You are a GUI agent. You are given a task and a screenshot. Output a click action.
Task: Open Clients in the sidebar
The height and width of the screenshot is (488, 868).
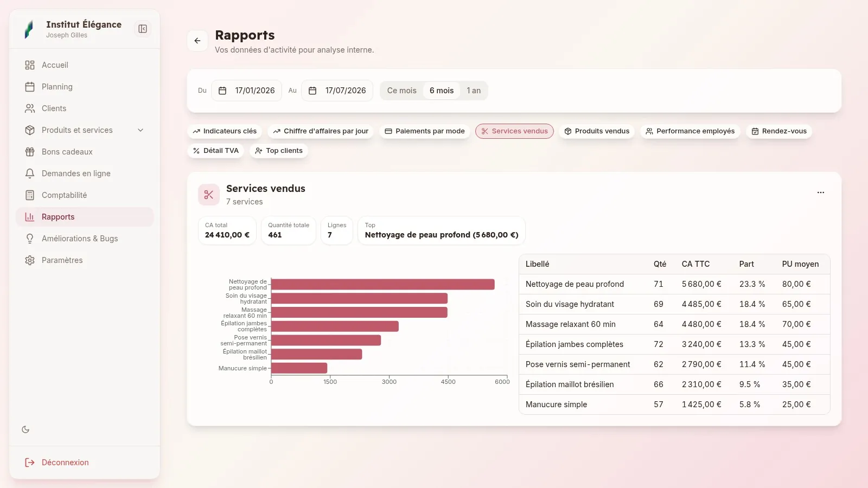coord(85,108)
